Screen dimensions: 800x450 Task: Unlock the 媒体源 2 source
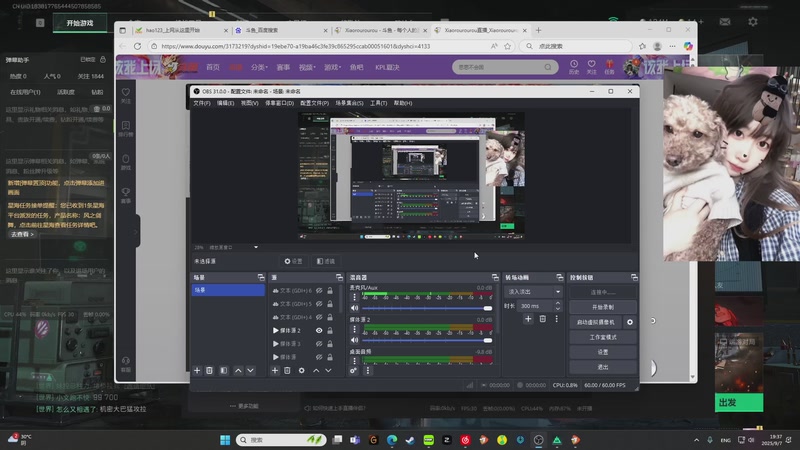(330, 331)
